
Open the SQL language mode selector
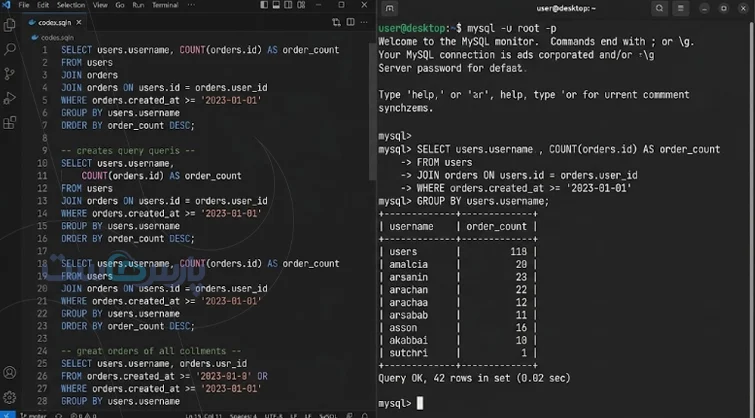tap(328, 416)
